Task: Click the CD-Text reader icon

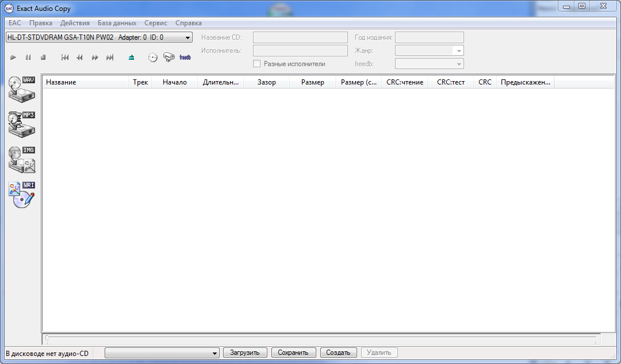Action: pos(169,58)
